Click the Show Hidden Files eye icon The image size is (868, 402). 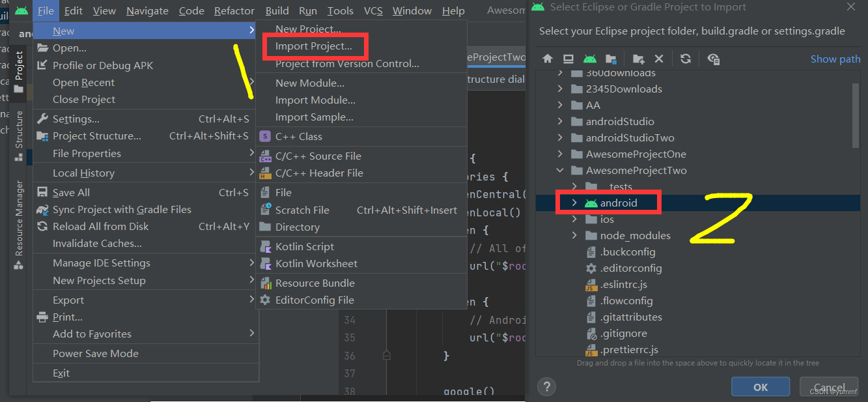coord(713,59)
